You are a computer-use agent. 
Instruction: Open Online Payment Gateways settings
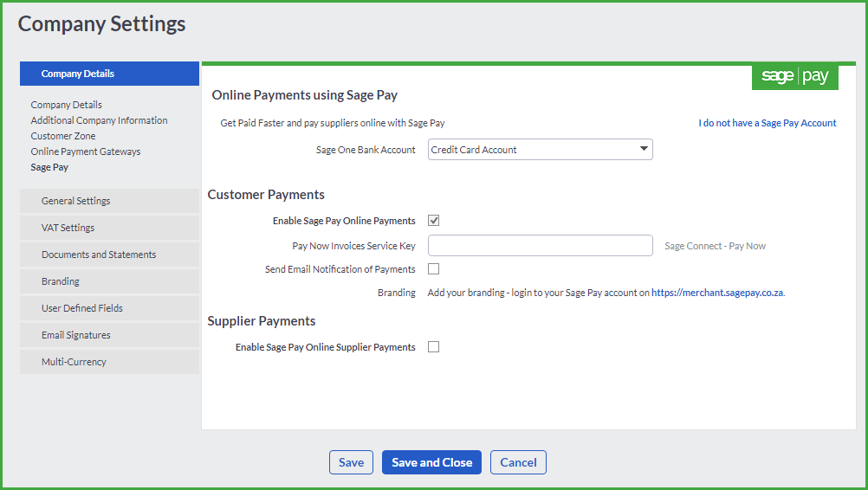coord(86,152)
